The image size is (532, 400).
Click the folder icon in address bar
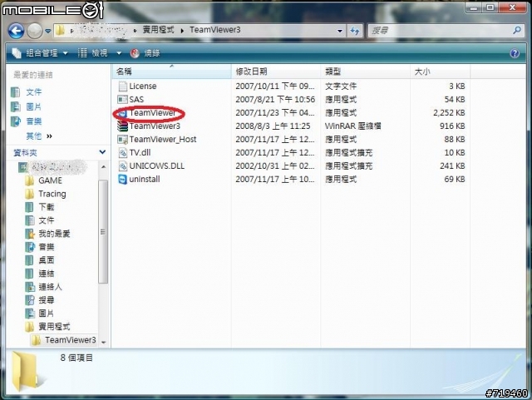pos(60,30)
